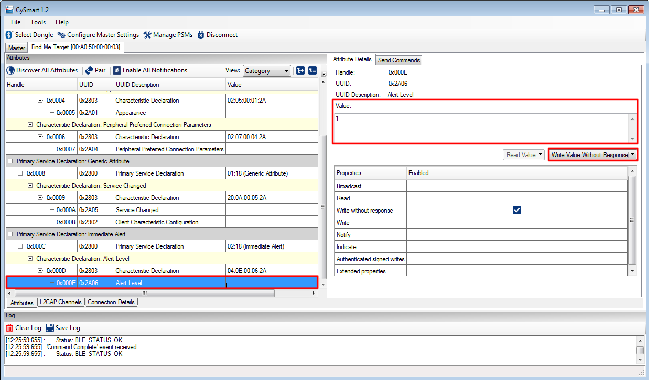Collapse the Primary Service Declaration Generic Attribute group
649x380 pixels.
point(10,161)
